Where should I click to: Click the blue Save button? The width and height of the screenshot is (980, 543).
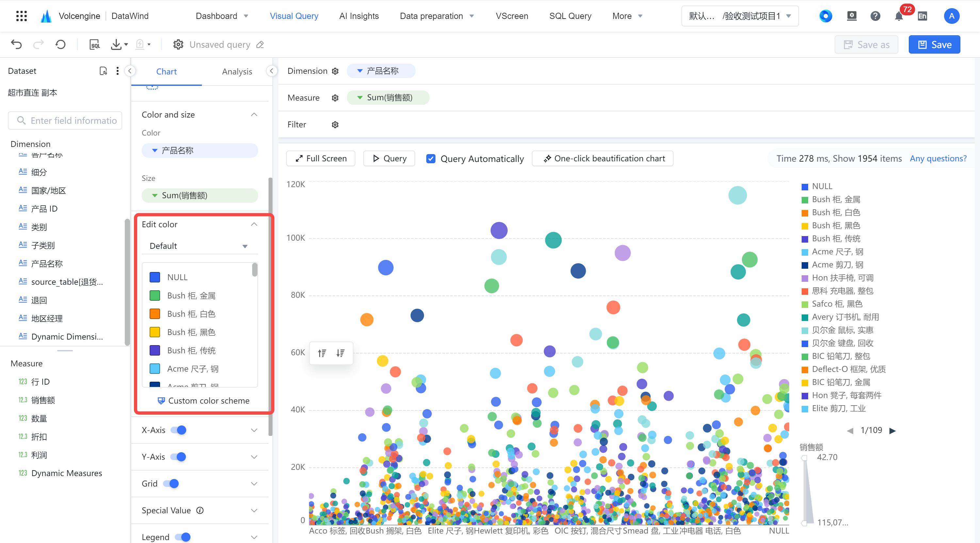pos(934,44)
